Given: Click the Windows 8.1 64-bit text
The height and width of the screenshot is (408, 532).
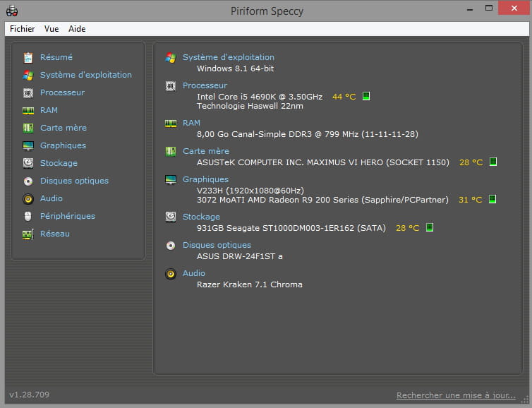Looking at the screenshot, I should [236, 68].
